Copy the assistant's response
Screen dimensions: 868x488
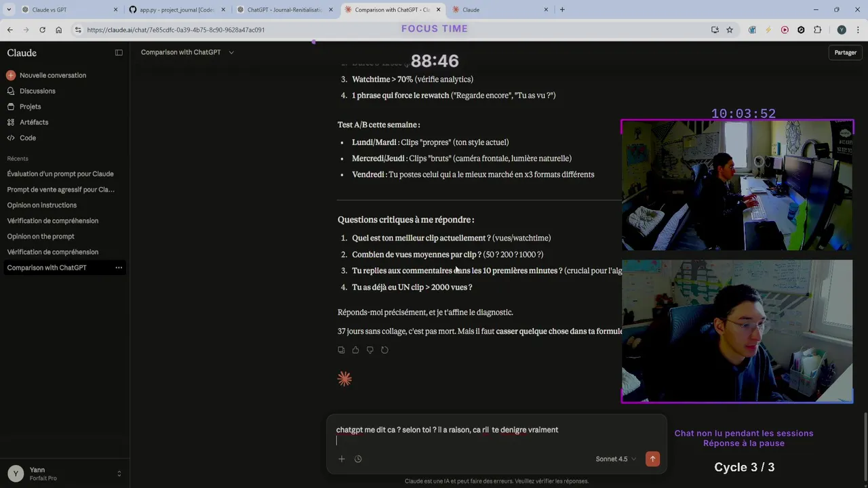click(341, 350)
